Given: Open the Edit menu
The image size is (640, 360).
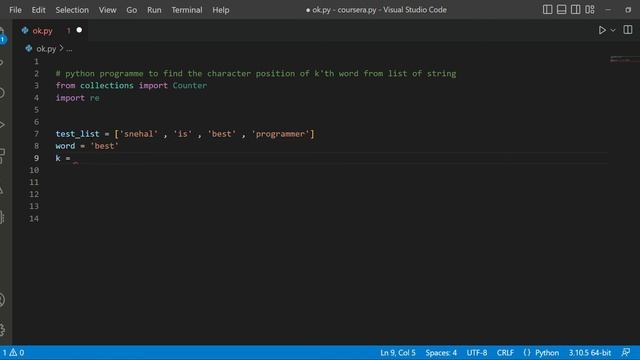Looking at the screenshot, I should click(38, 10).
